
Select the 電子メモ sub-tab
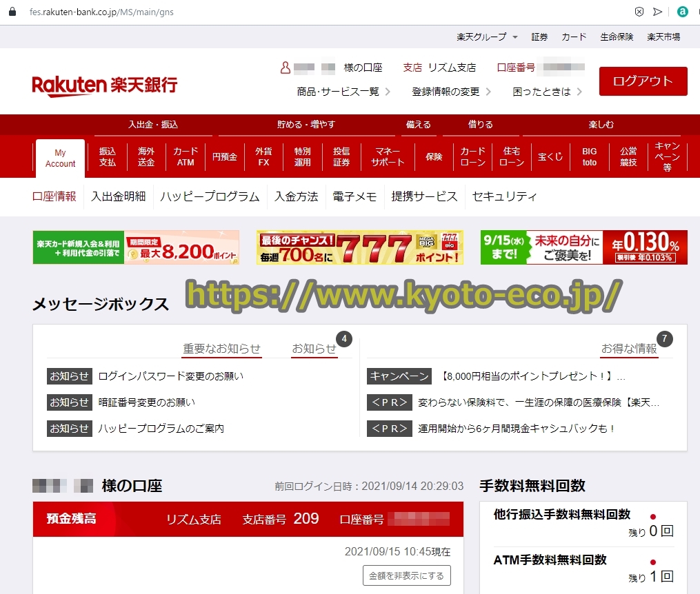pyautogui.click(x=354, y=196)
